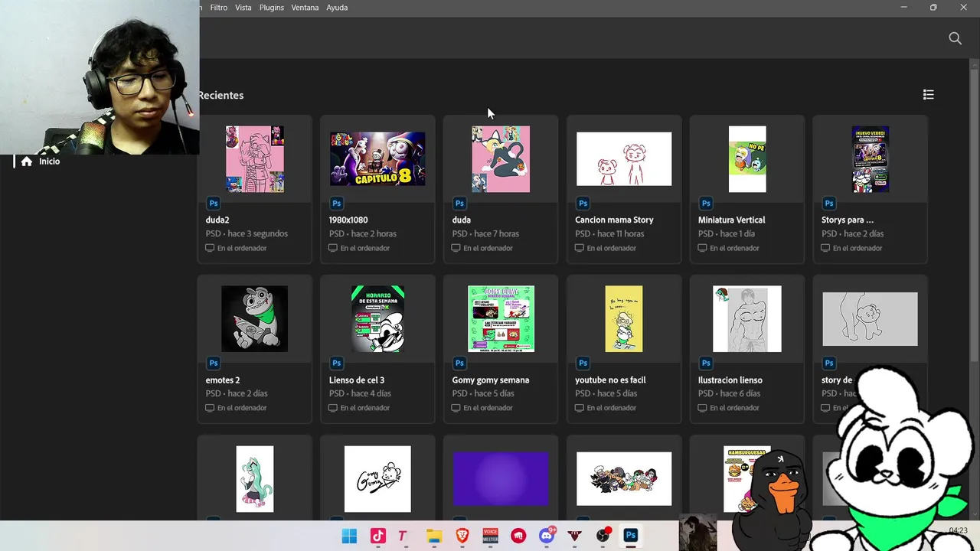Click 'PSD · hace 7 horas' text
This screenshot has width=980, height=551.
click(485, 234)
